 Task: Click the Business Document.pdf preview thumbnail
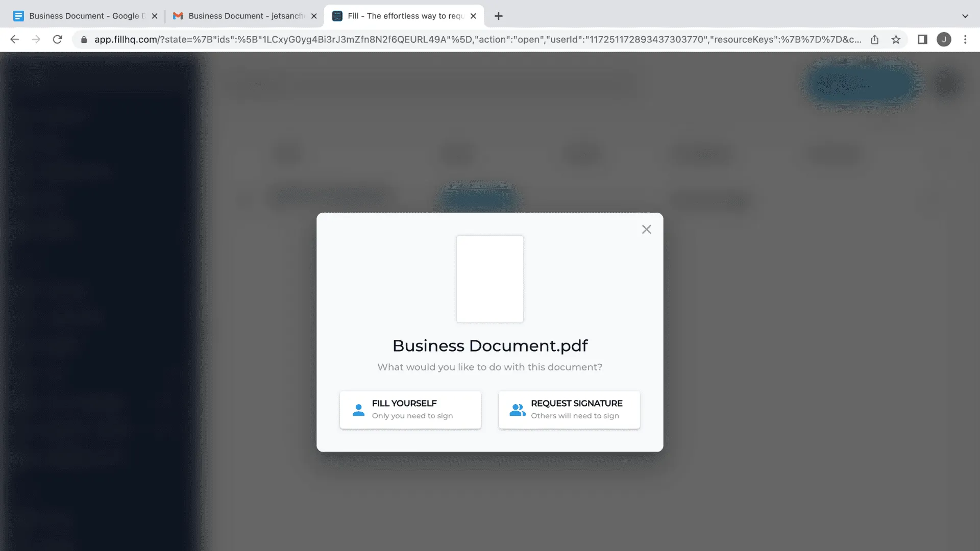[x=489, y=279]
